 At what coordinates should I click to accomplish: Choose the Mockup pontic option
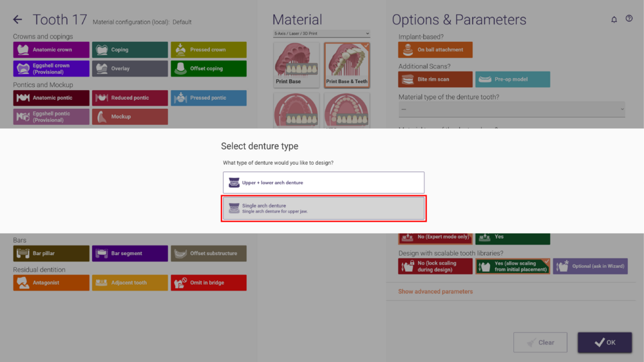[x=130, y=117]
